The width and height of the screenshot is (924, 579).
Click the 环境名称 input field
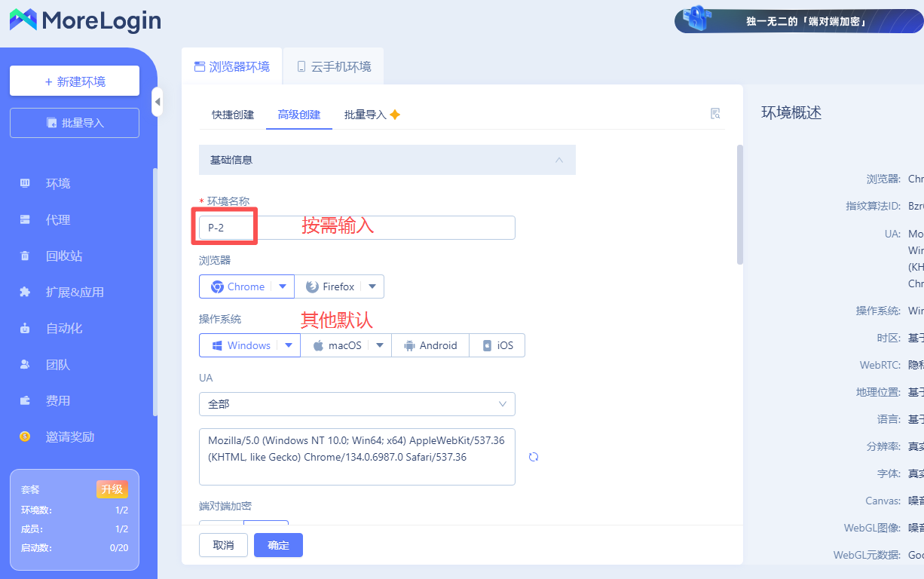(x=356, y=228)
